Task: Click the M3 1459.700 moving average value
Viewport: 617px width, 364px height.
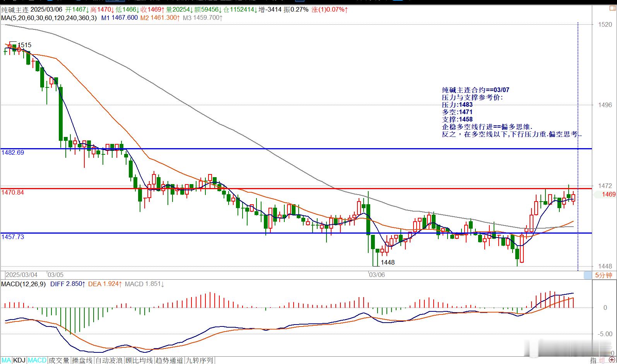Action: 202,17
